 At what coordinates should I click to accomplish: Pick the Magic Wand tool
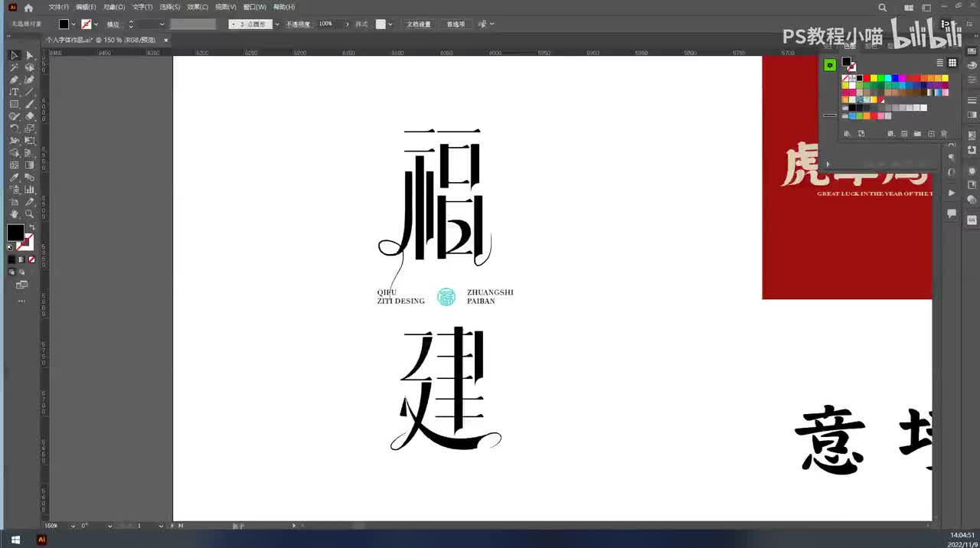[x=14, y=67]
